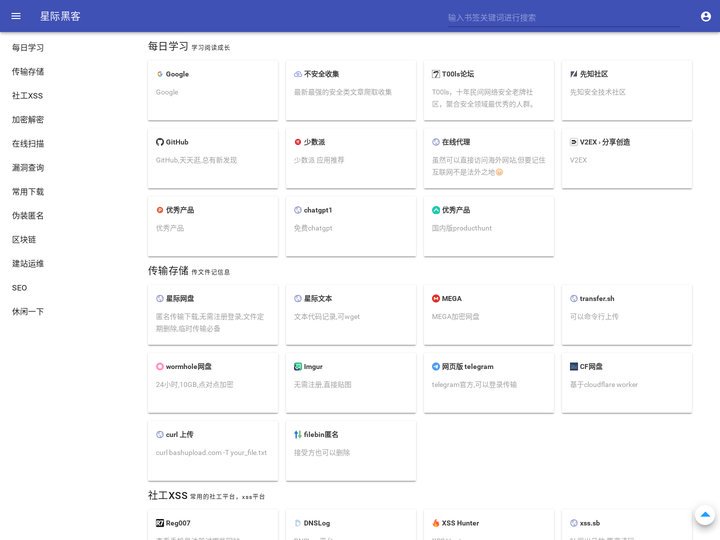Click the XSS Hunter flame icon

[436, 523]
